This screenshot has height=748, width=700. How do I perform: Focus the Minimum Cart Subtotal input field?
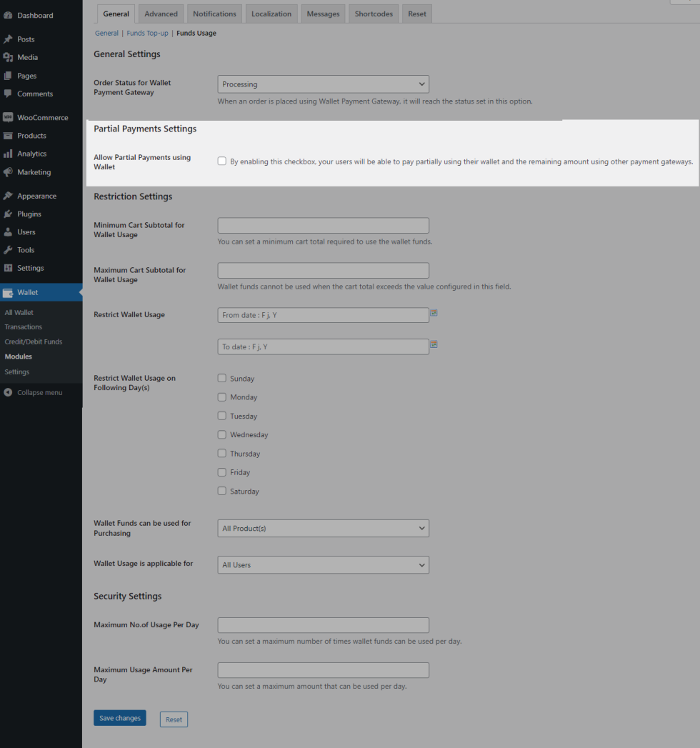324,225
